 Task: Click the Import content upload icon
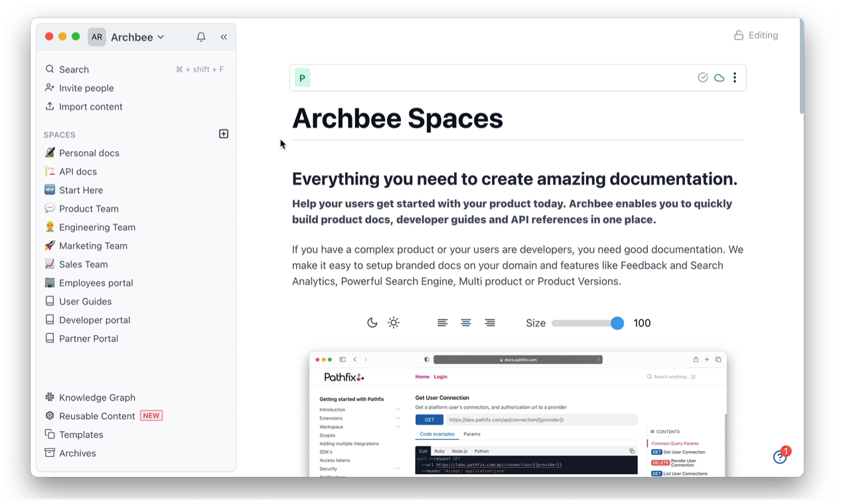click(50, 106)
